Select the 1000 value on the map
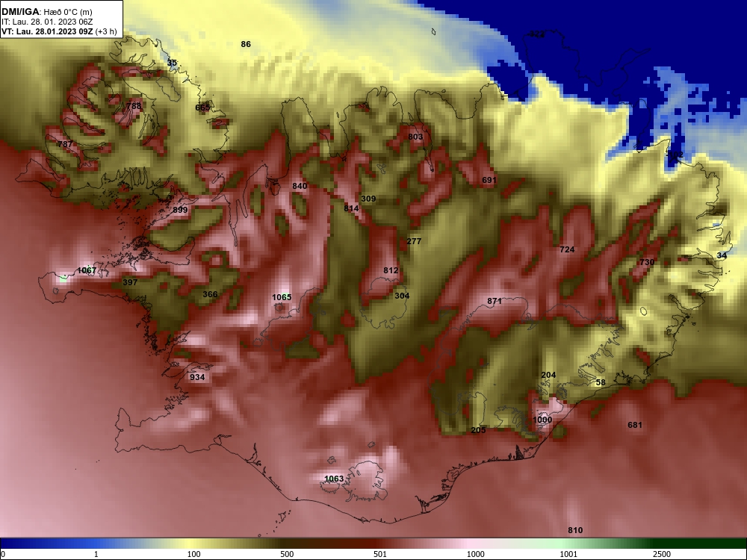This screenshot has height=560, width=747. click(x=542, y=420)
